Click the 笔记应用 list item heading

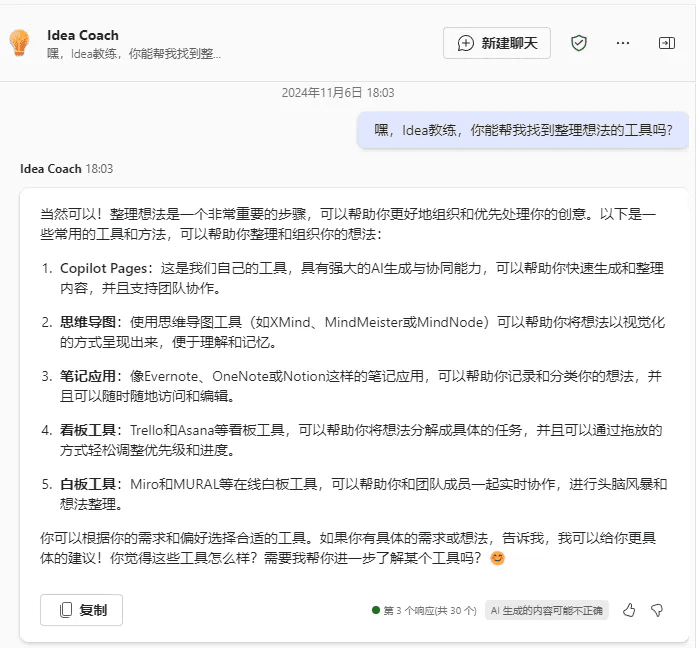click(x=88, y=376)
